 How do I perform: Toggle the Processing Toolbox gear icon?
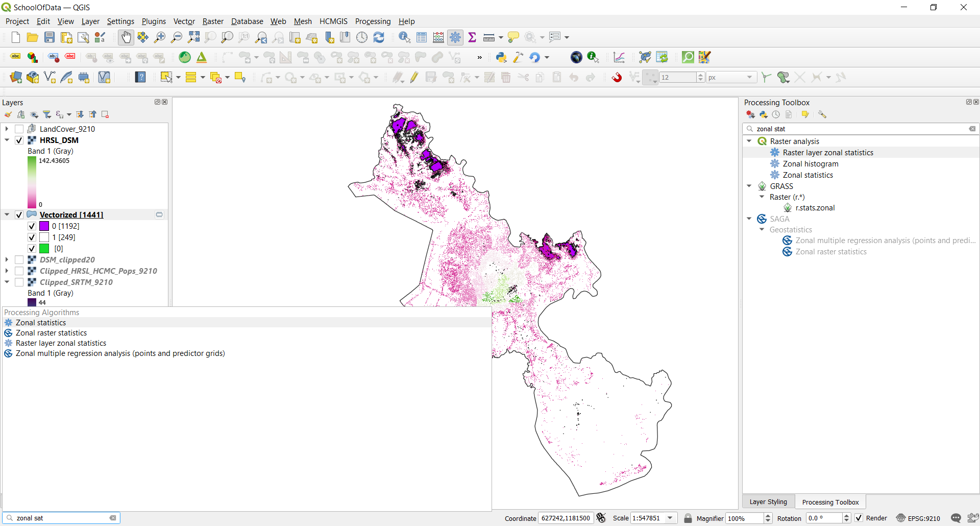(455, 37)
